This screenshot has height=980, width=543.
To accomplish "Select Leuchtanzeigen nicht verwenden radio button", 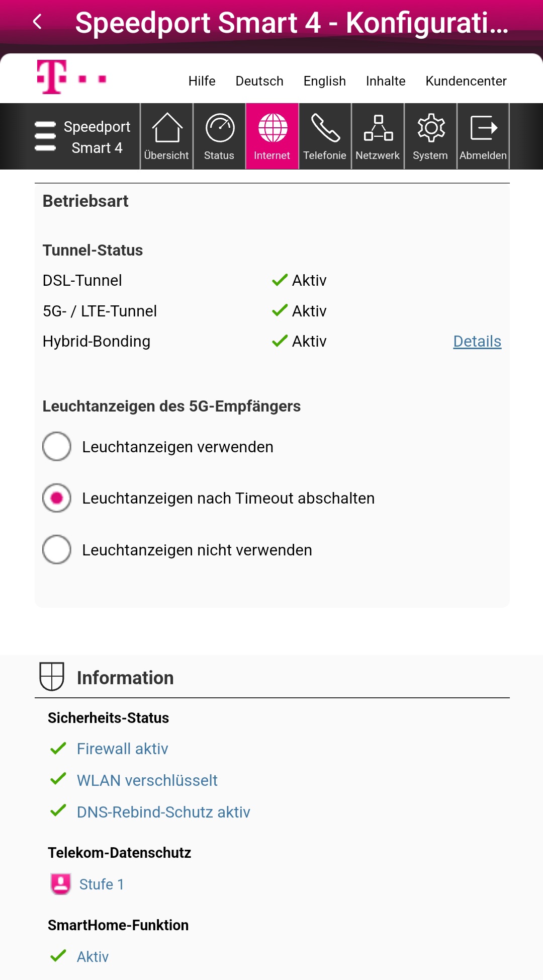I will click(57, 549).
